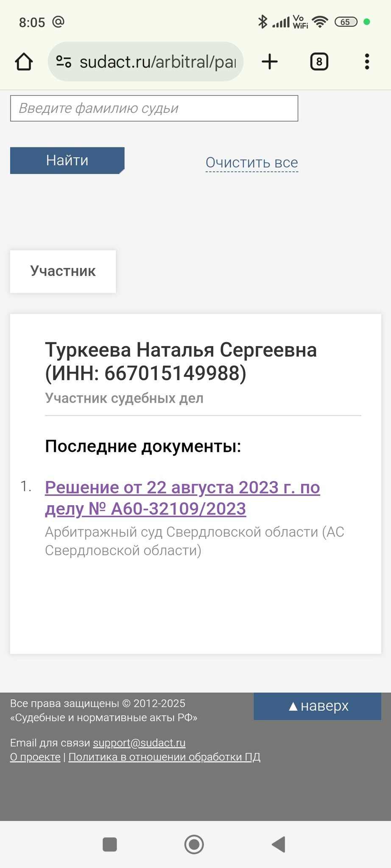Click Очистить все link

click(252, 162)
